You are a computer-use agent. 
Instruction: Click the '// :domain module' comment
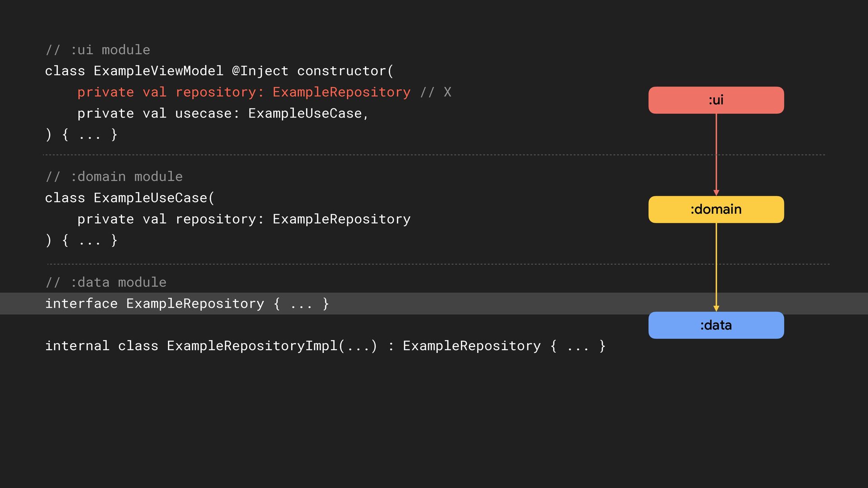pos(114,177)
